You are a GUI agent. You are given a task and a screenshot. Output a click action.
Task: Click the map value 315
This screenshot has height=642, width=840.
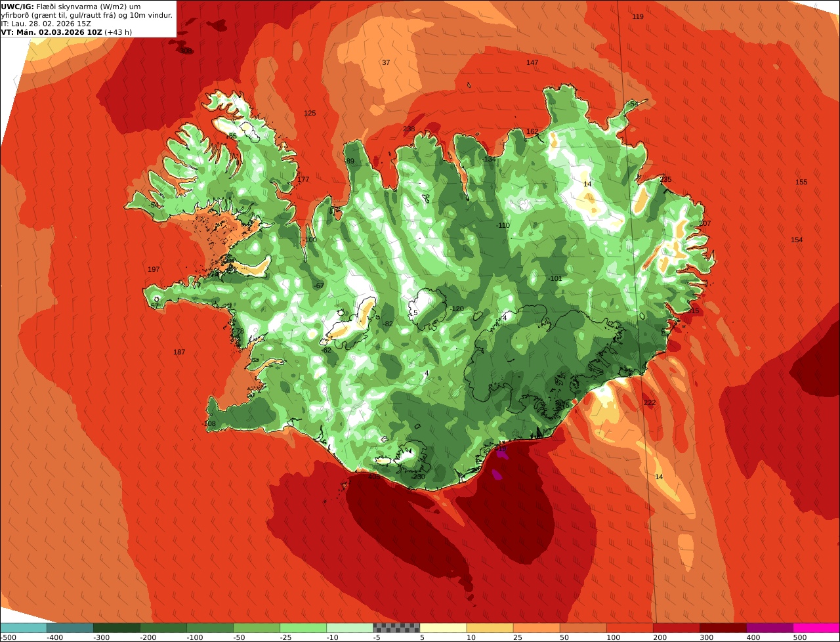tap(694, 310)
